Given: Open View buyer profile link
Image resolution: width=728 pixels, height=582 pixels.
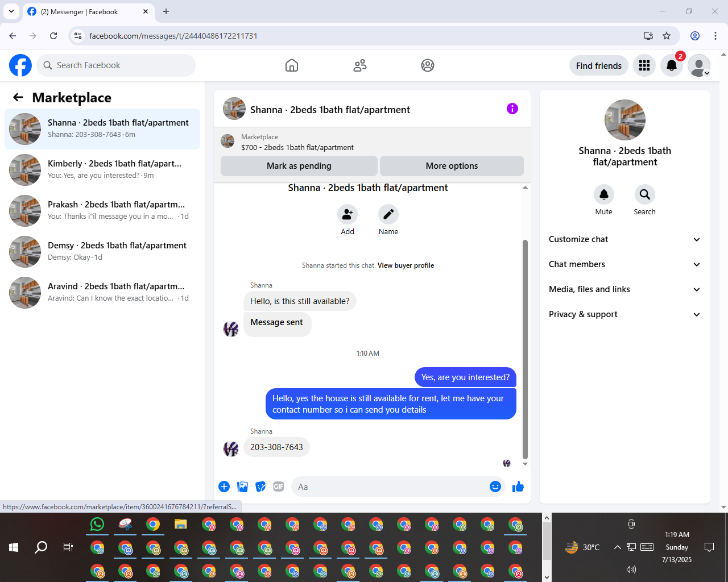Looking at the screenshot, I should [x=406, y=265].
